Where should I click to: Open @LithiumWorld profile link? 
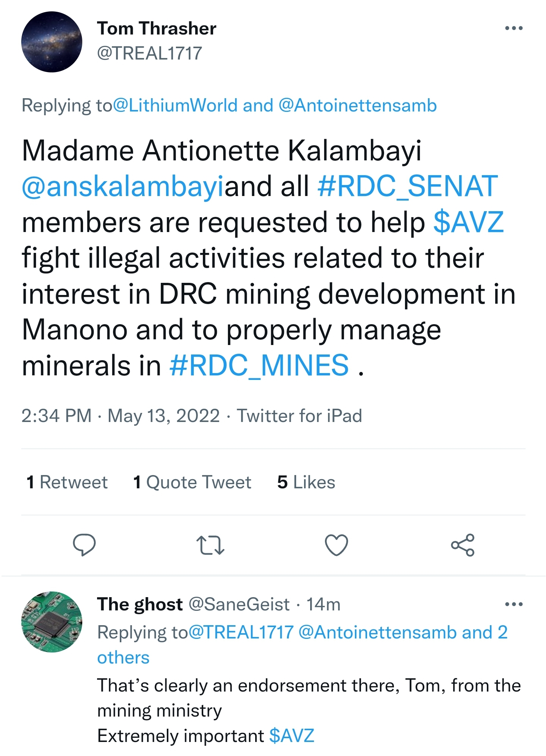[x=175, y=105]
